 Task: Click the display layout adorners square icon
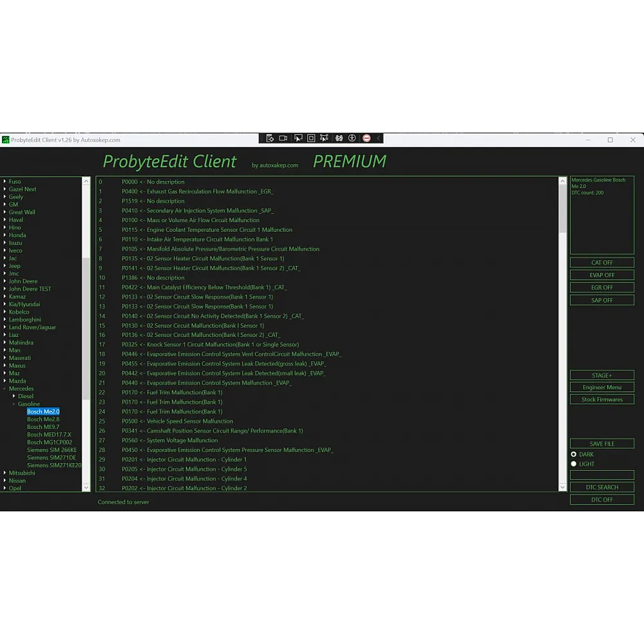(x=311, y=138)
